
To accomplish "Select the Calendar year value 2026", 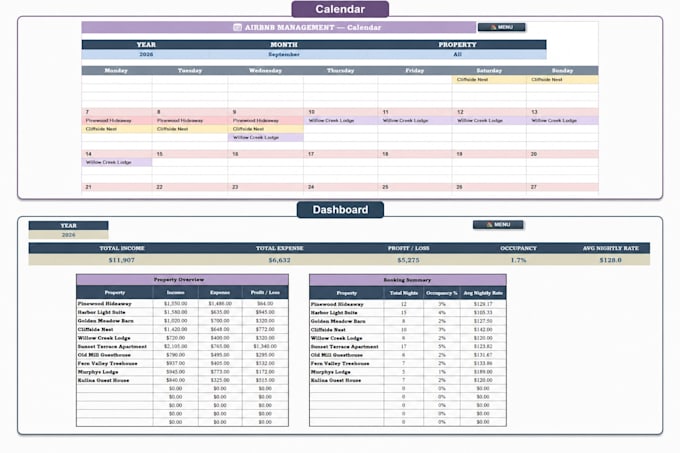I will (146, 55).
